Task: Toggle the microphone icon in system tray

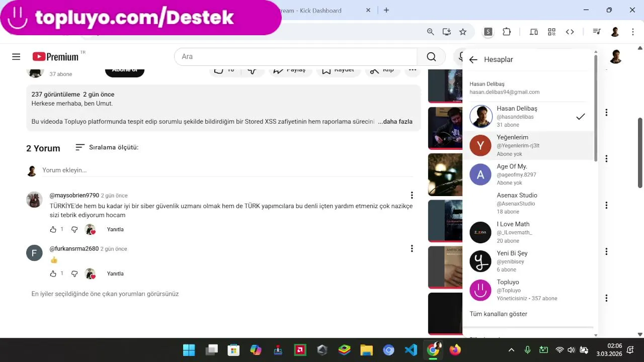Action: coord(527,350)
